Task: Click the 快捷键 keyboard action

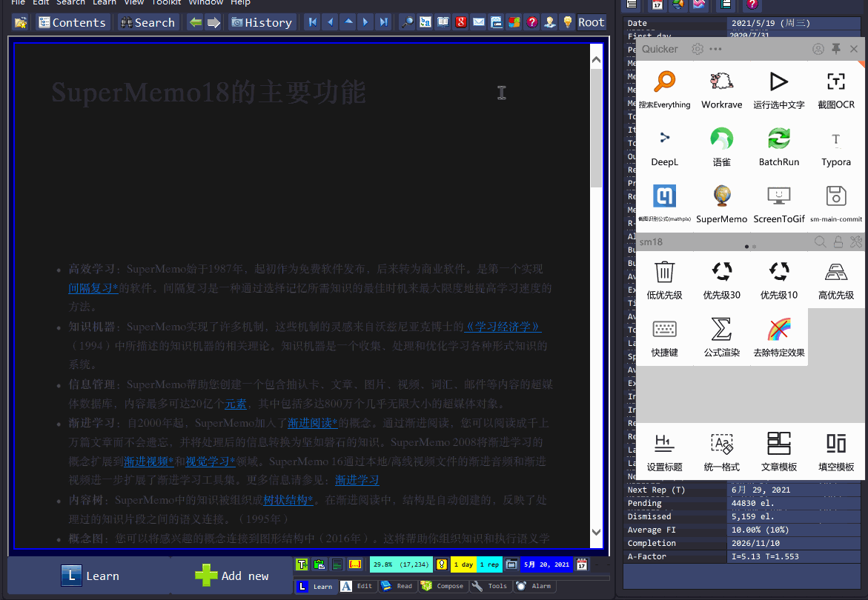Action: tap(664, 338)
